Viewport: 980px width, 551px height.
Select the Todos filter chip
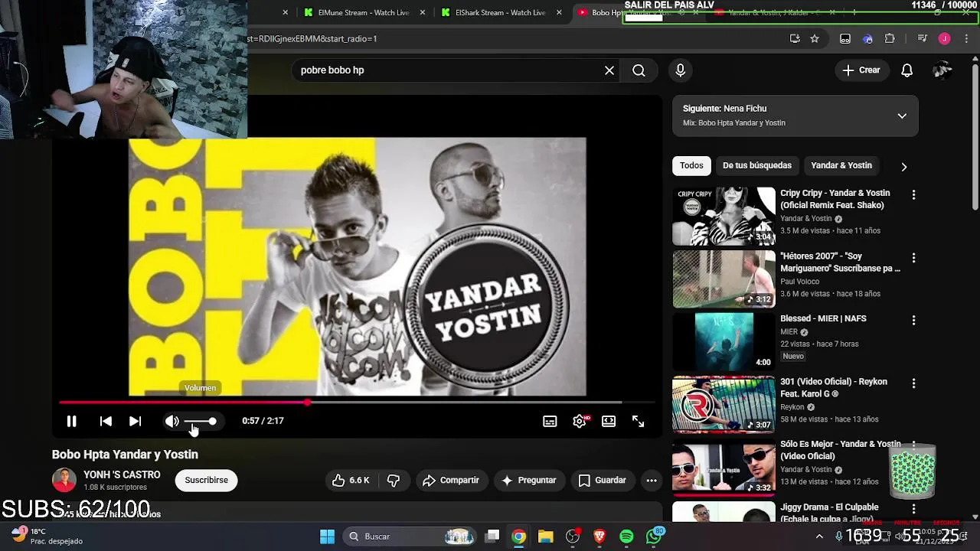click(x=691, y=165)
